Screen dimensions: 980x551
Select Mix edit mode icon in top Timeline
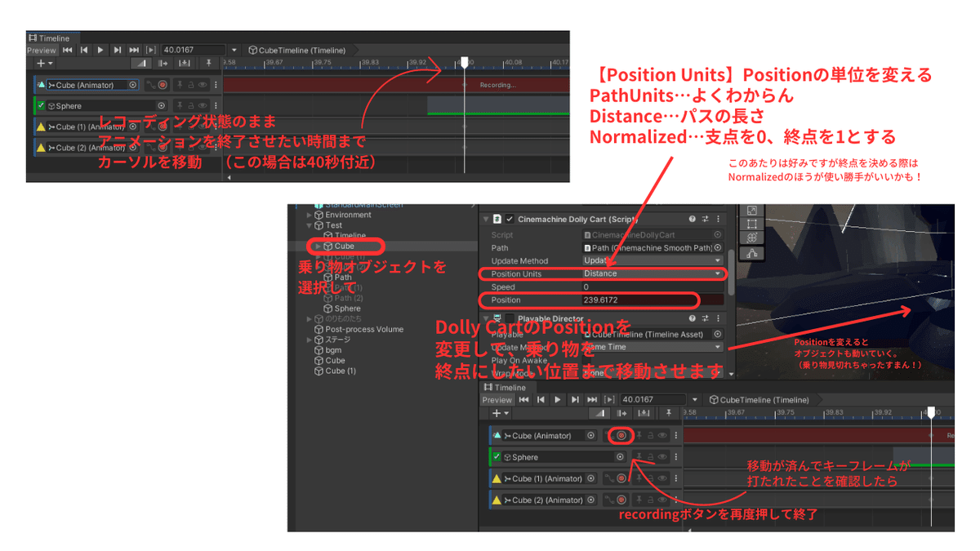click(141, 63)
